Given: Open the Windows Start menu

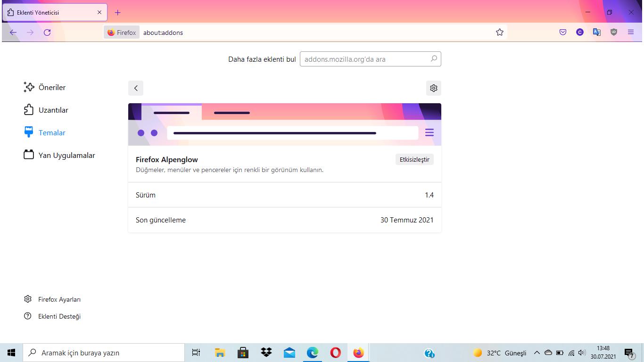Looking at the screenshot, I should [11, 353].
